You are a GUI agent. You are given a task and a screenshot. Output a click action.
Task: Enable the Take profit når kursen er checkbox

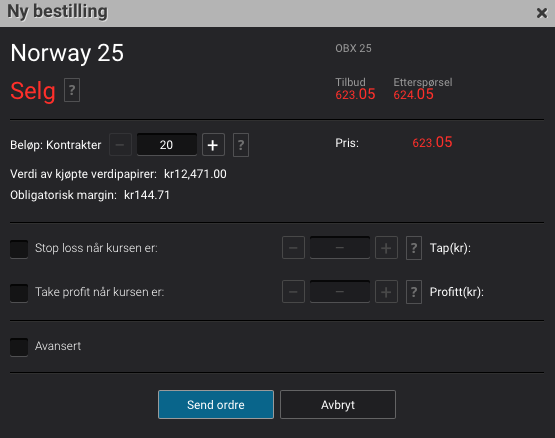(x=19, y=293)
